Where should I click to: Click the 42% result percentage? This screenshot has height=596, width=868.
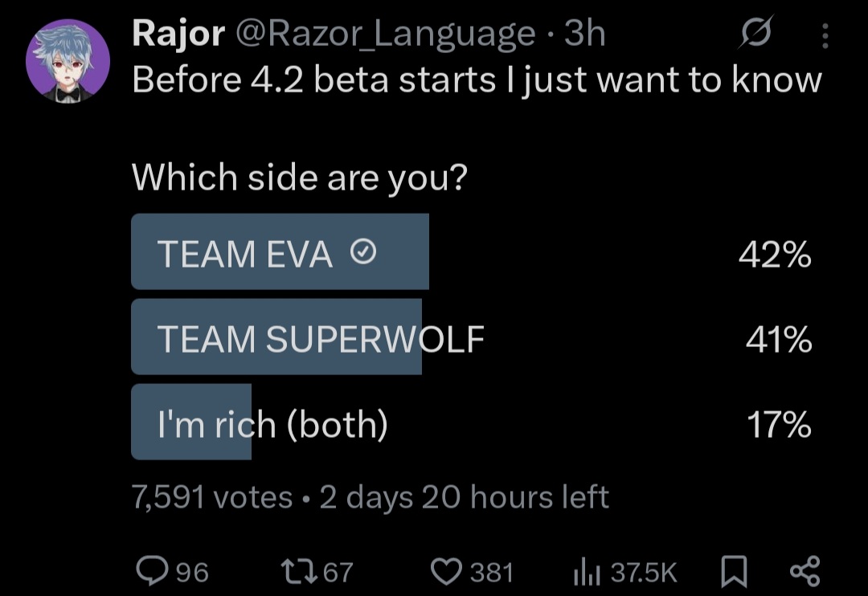[775, 255]
